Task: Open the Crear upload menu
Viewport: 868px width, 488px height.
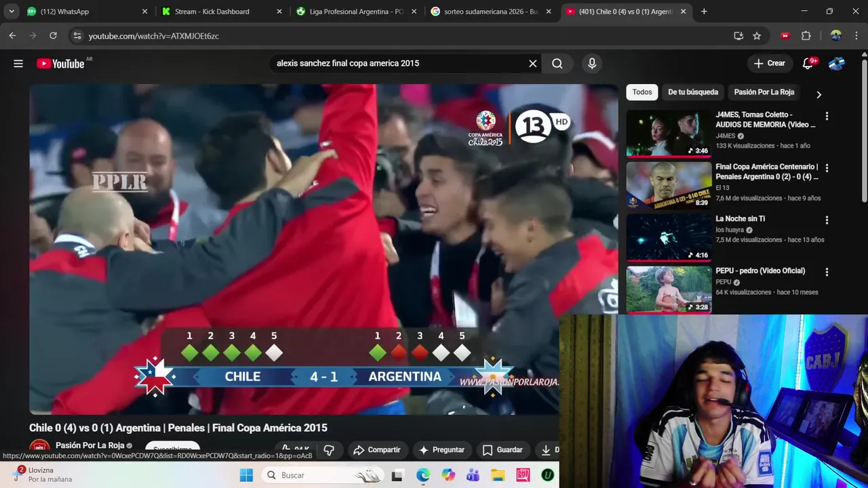Action: (770, 63)
